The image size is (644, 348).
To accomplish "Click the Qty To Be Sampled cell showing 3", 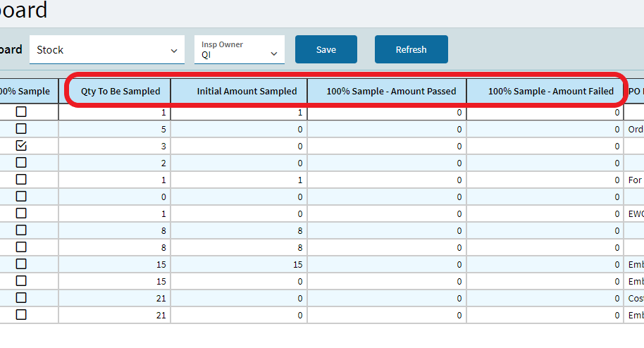I will 115,146.
